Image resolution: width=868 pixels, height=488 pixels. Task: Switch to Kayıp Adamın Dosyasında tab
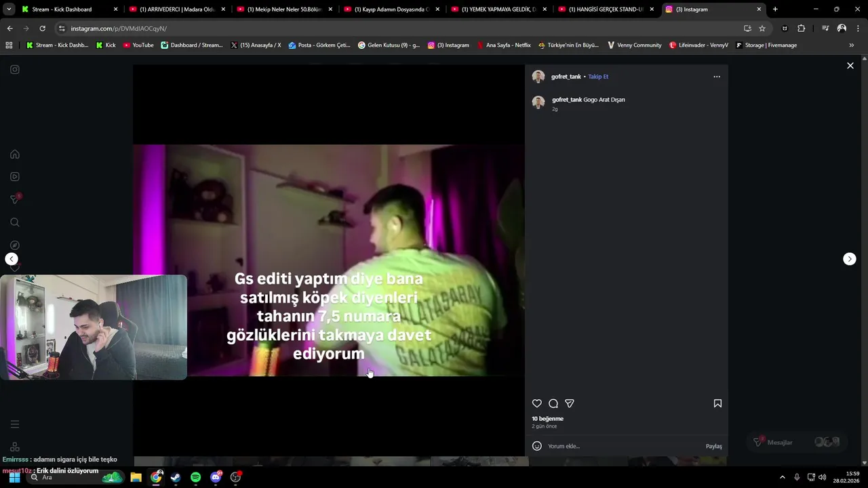(392, 9)
